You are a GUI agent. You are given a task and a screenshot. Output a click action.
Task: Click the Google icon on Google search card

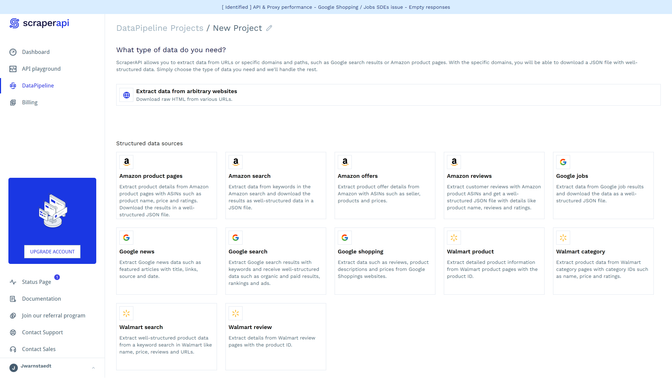point(236,237)
